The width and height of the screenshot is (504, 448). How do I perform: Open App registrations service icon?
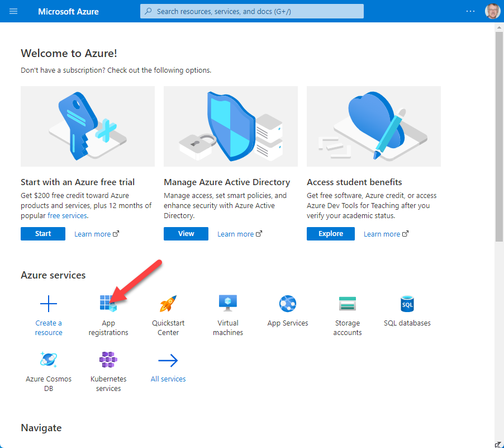(x=108, y=304)
